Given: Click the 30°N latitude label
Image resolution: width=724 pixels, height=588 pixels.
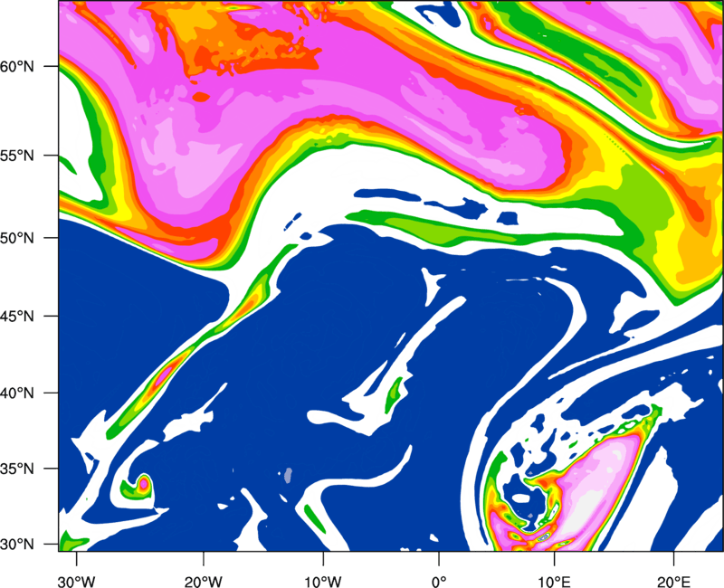Looking at the screenshot, I should [17, 545].
